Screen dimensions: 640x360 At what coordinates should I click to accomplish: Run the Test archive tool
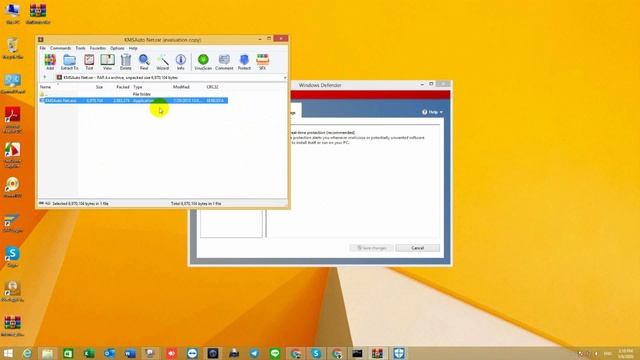coord(89,62)
